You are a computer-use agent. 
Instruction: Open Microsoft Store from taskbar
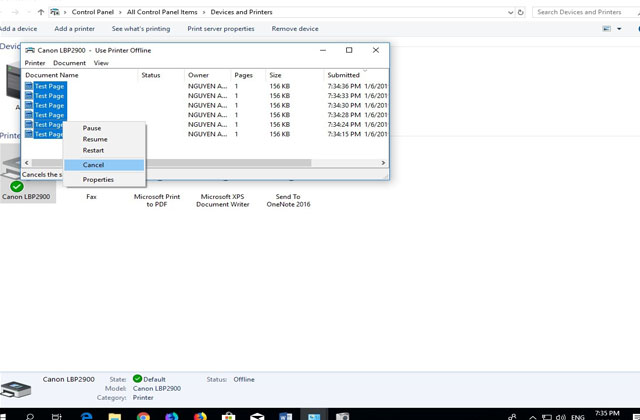[x=229, y=416]
